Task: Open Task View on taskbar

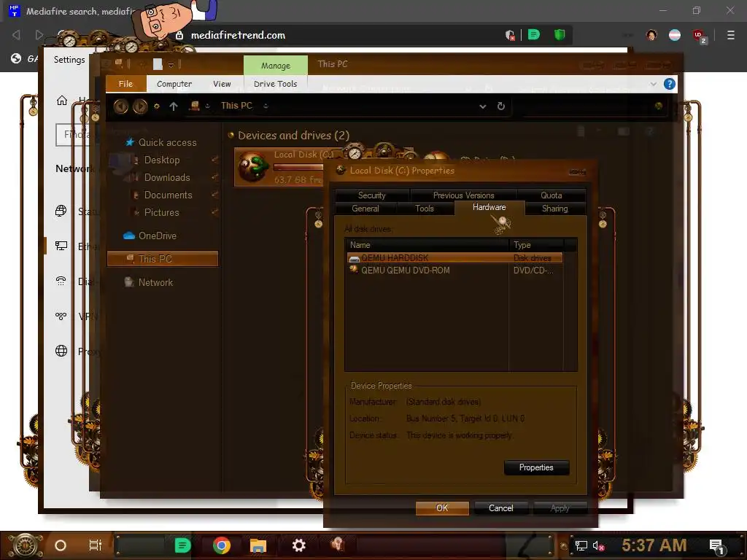Action: coord(96,545)
